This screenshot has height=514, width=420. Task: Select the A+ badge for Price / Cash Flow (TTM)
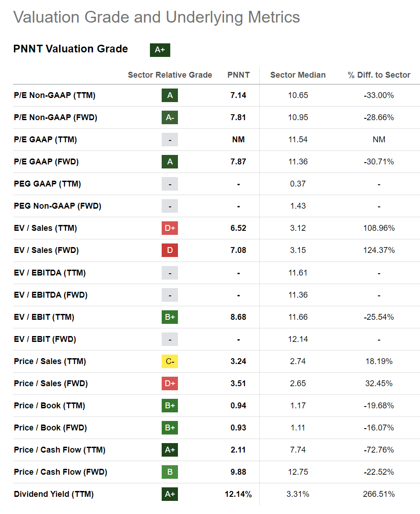click(x=170, y=450)
